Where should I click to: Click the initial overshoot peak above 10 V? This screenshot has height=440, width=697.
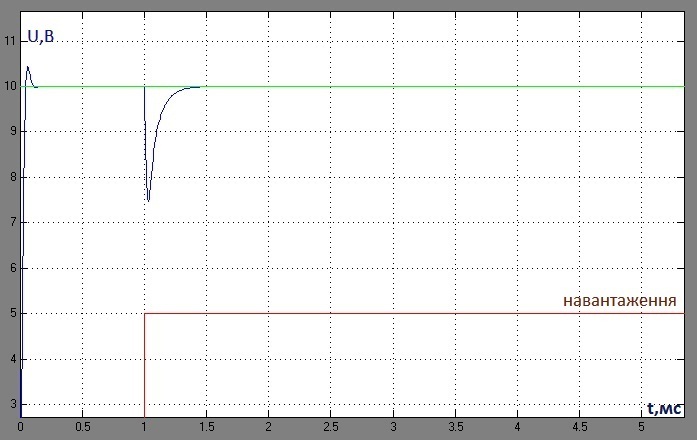click(x=28, y=67)
